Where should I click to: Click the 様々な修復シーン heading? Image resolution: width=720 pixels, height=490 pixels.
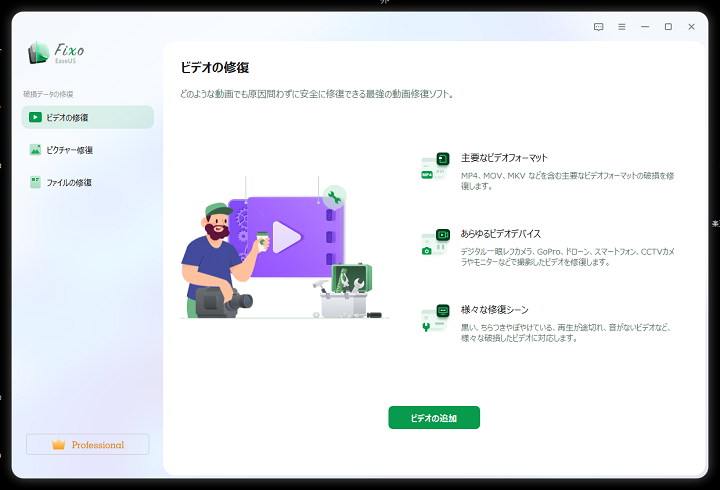point(495,310)
